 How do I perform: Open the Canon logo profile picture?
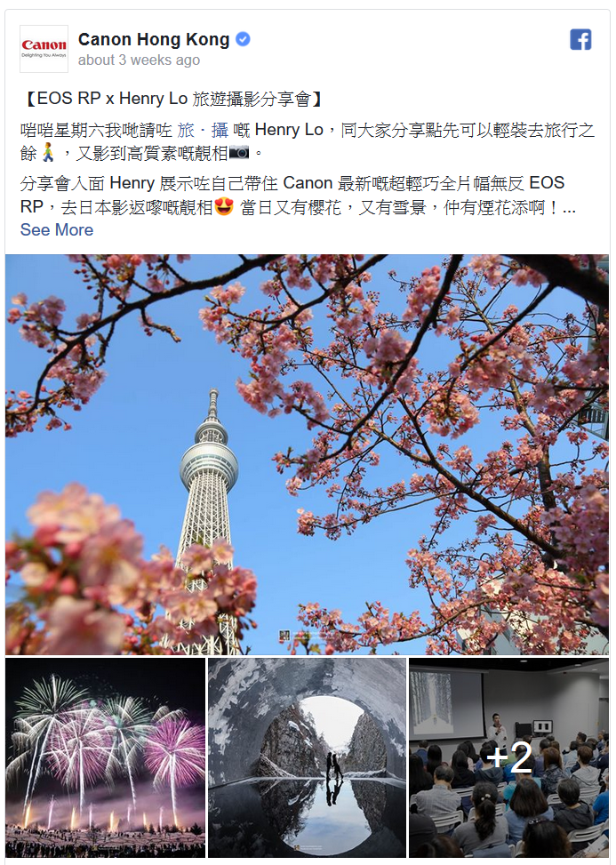pyautogui.click(x=44, y=49)
